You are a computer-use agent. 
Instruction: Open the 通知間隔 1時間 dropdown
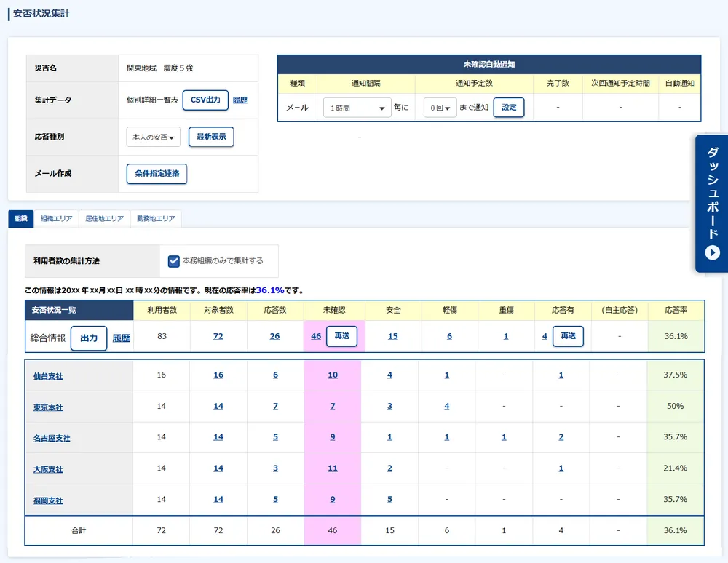(357, 108)
